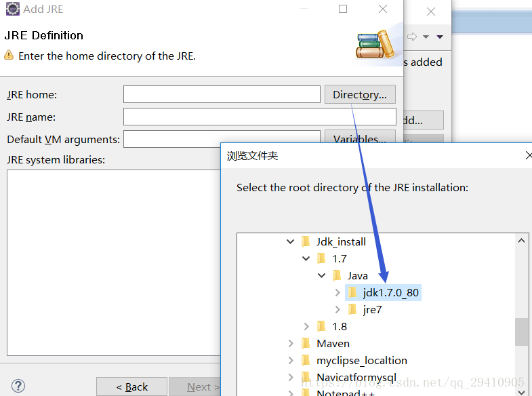Image resolution: width=532 pixels, height=396 pixels.
Task: Focus the JRE home input field
Action: tap(222, 94)
